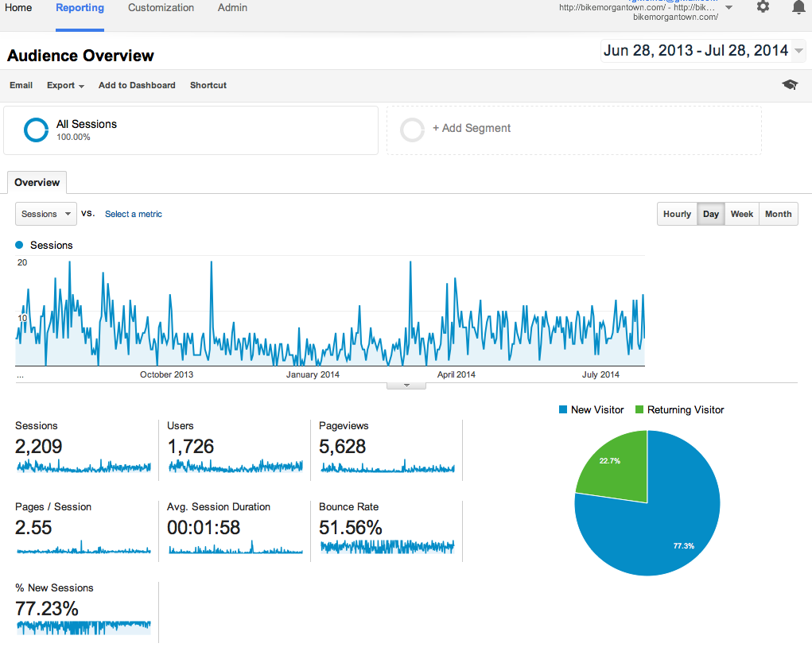Click Add to Dashboard button

tap(137, 86)
